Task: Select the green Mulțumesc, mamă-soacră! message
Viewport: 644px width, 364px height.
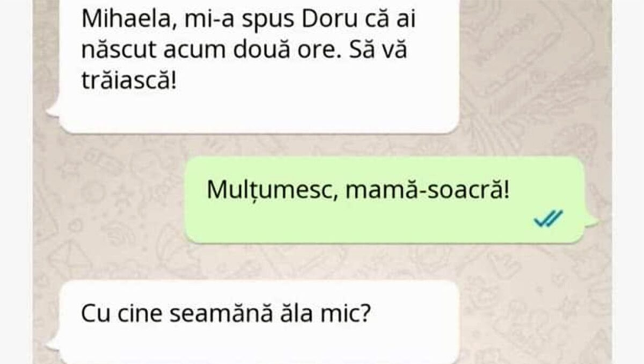Action: coord(384,200)
